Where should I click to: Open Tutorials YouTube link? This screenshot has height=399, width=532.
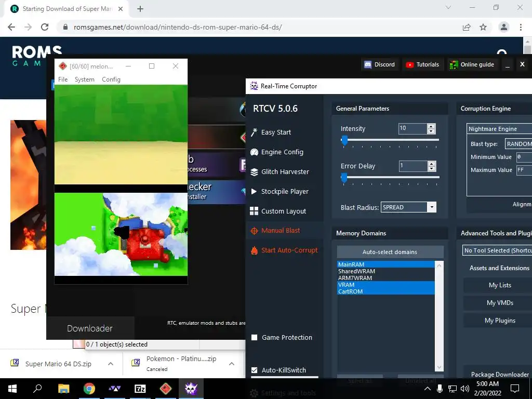click(x=422, y=64)
